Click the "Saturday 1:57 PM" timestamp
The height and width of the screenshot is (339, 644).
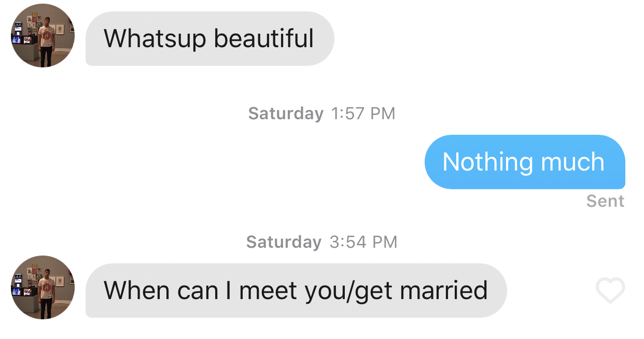(321, 114)
